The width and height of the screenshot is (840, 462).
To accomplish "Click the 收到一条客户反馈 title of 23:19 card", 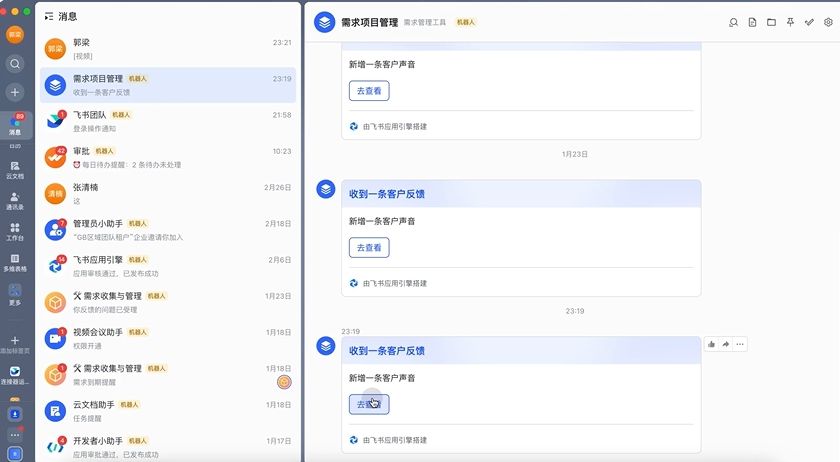I will pyautogui.click(x=387, y=351).
